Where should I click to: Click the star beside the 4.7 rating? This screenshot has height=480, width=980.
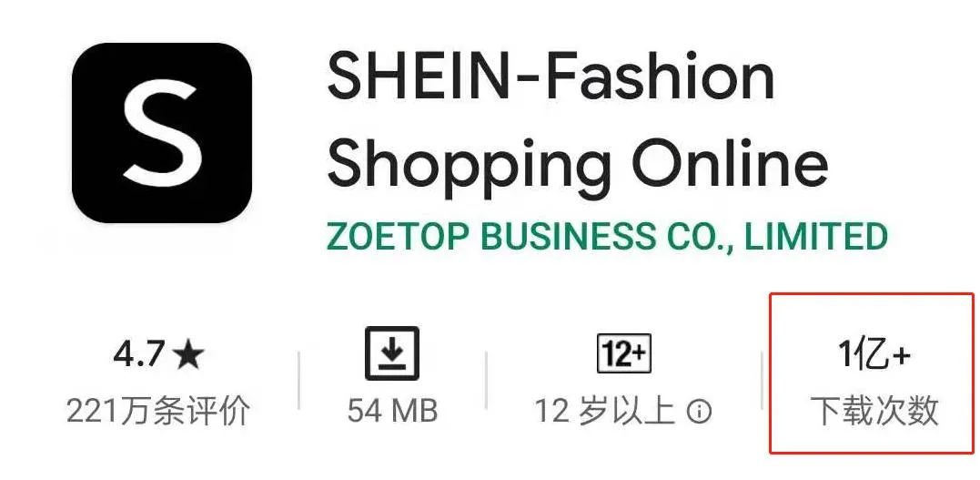click(x=188, y=356)
